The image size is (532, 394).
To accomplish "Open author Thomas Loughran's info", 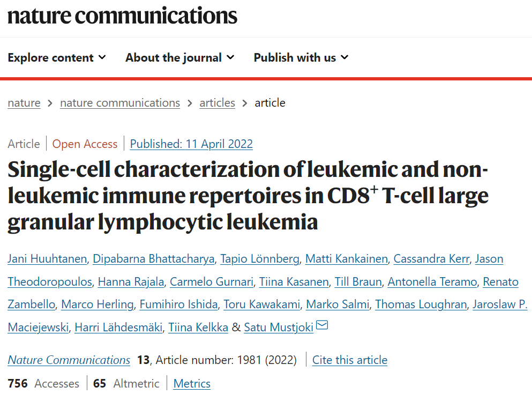I will [x=421, y=304].
